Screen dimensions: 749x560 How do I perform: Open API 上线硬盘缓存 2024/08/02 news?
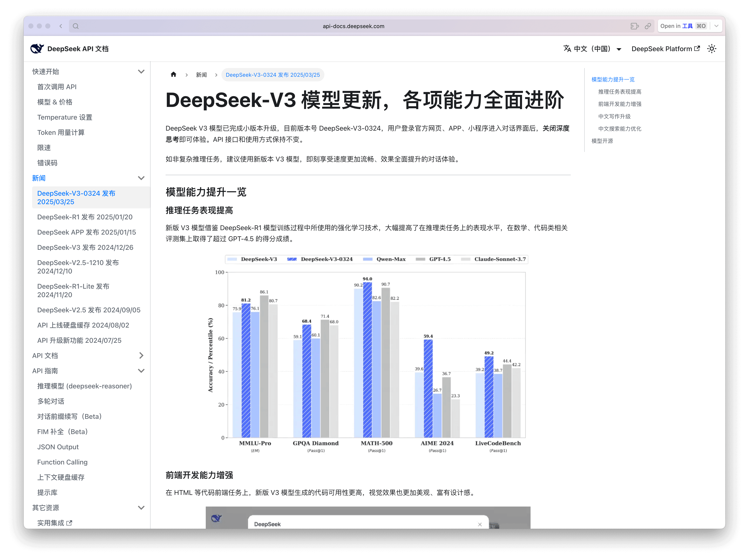[x=83, y=325]
